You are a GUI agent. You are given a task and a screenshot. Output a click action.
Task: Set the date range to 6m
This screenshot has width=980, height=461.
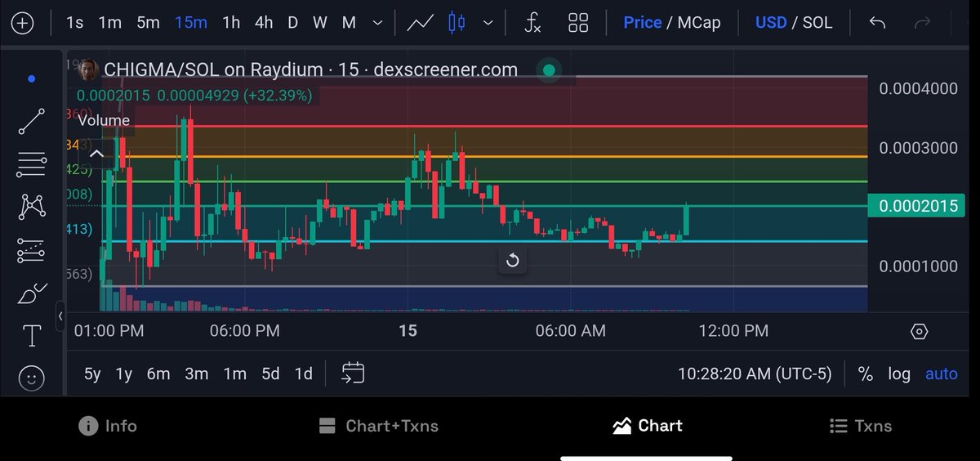pos(158,374)
